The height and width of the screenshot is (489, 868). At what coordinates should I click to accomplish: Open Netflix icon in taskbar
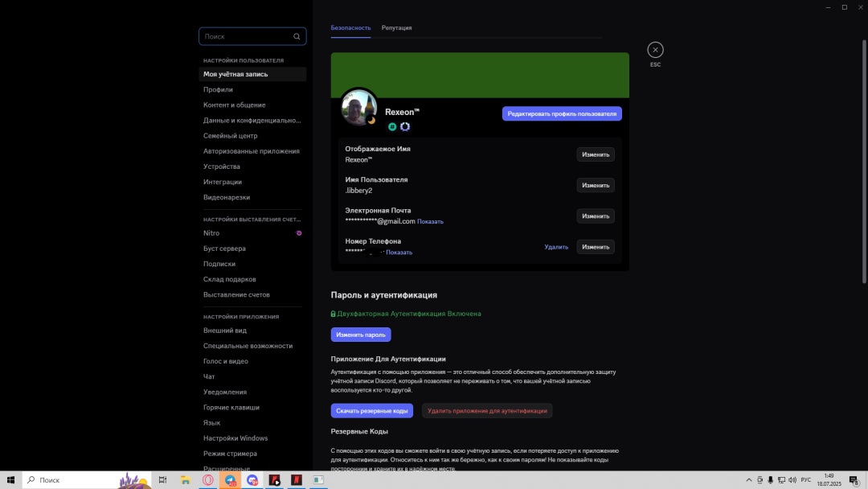point(296,480)
